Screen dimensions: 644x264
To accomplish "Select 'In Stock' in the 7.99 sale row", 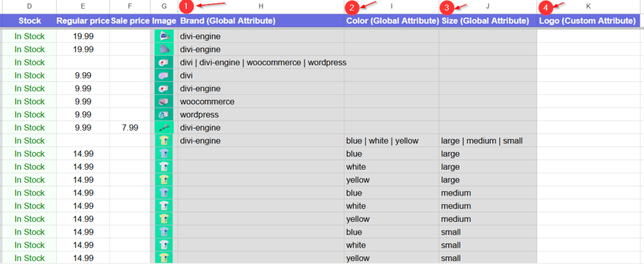I will 29,128.
